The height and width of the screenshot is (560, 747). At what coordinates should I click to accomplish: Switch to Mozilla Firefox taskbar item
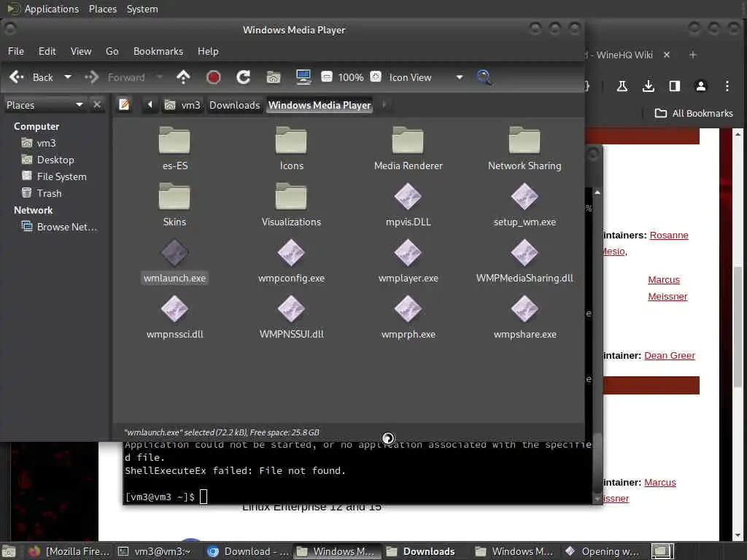pos(69,551)
